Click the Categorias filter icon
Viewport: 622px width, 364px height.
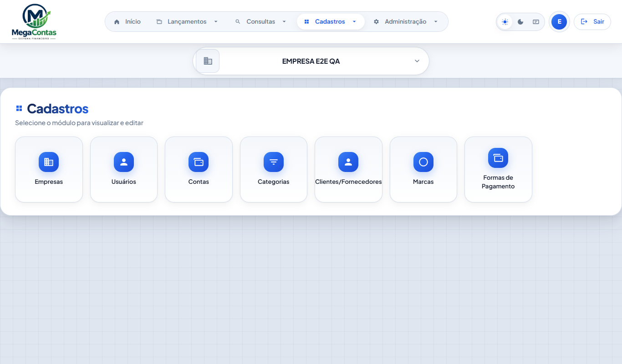pyautogui.click(x=274, y=162)
